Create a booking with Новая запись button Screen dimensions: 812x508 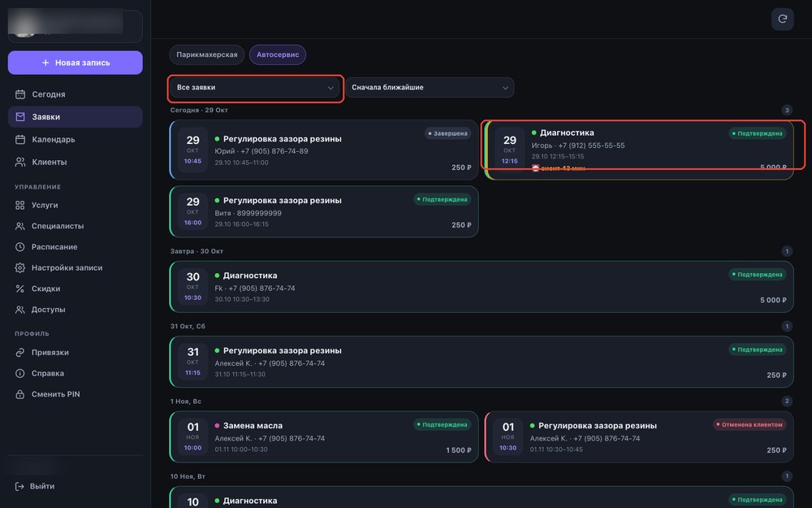[x=75, y=63]
